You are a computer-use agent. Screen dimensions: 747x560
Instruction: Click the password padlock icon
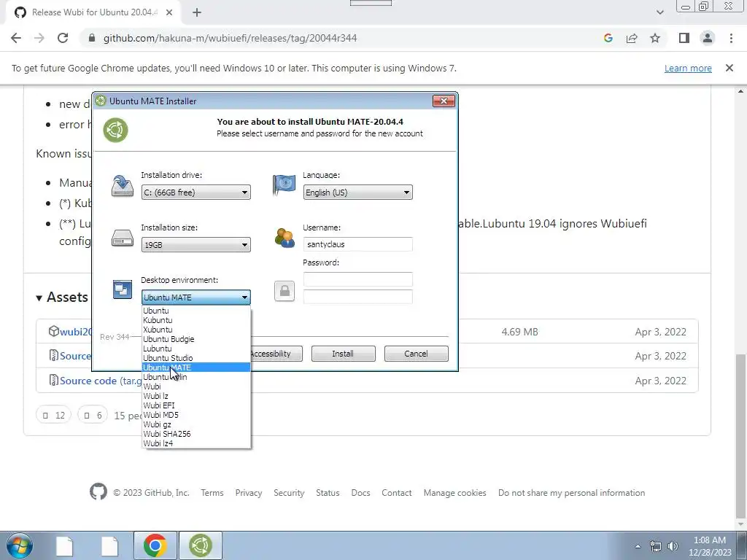click(x=285, y=291)
